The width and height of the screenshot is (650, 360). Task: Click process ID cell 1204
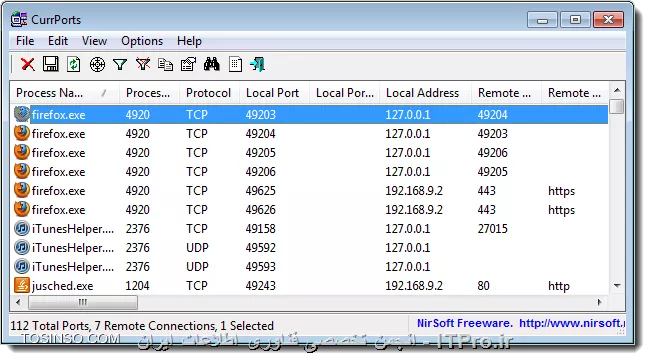pos(137,286)
